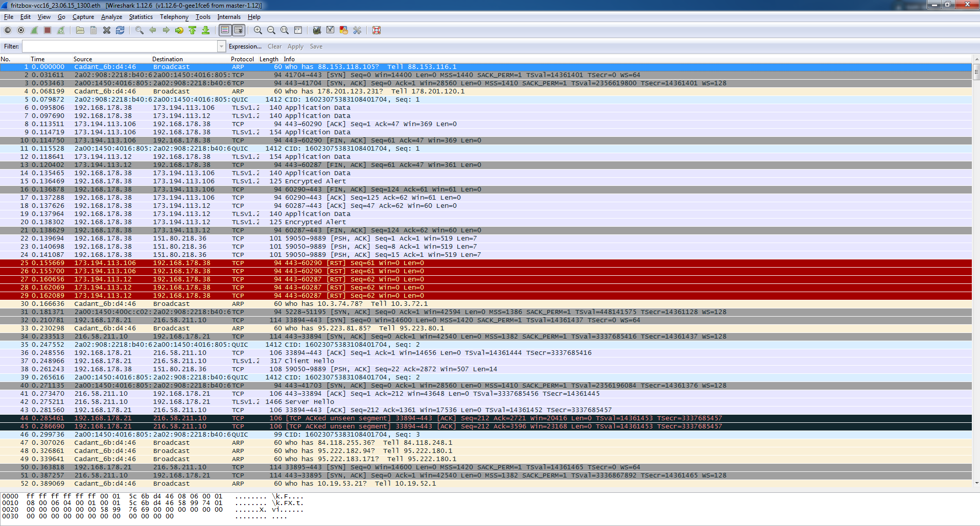
Task: Zoom out packet text icon
Action: tap(271, 31)
